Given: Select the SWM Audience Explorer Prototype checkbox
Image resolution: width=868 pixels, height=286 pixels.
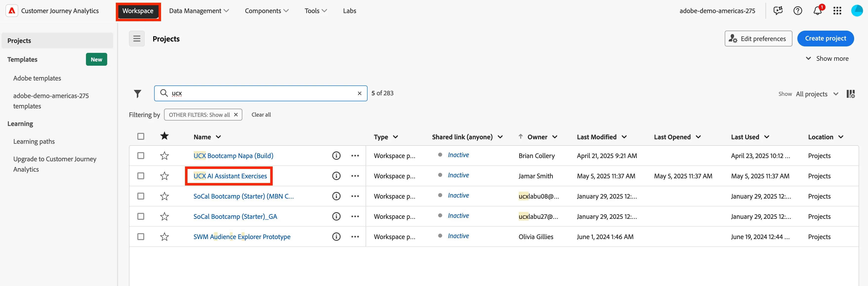Looking at the screenshot, I should coord(141,236).
